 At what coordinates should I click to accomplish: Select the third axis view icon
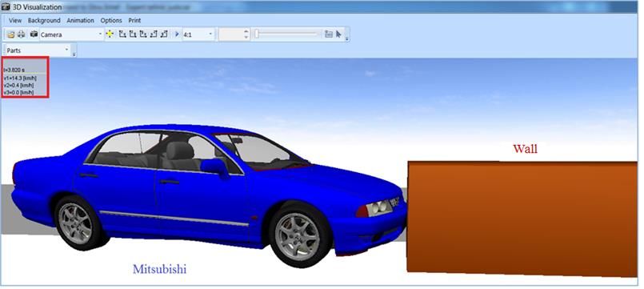point(143,34)
